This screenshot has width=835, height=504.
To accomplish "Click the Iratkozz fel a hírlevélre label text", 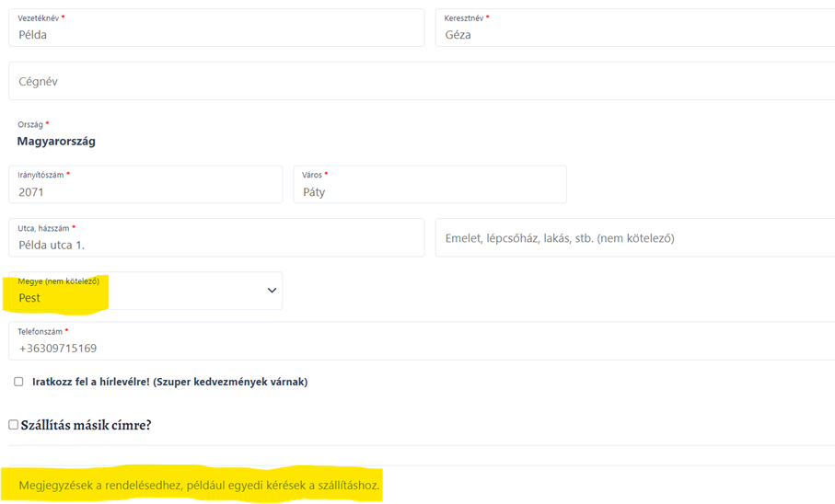I will [x=169, y=382].
